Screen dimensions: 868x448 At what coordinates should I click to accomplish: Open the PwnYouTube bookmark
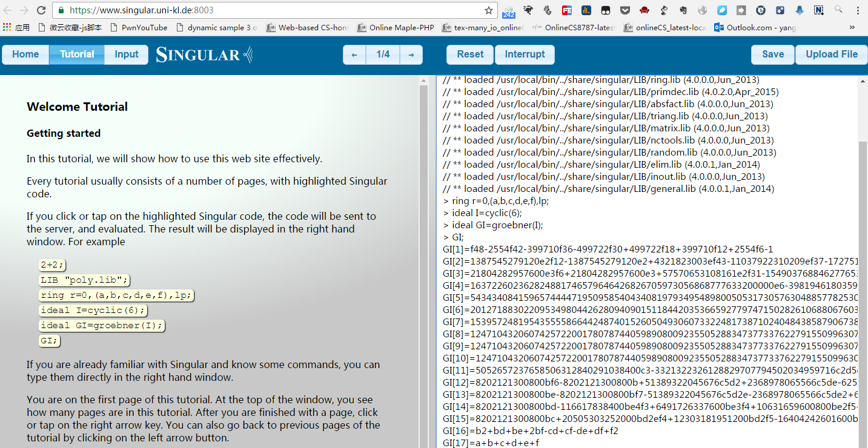pos(138,27)
